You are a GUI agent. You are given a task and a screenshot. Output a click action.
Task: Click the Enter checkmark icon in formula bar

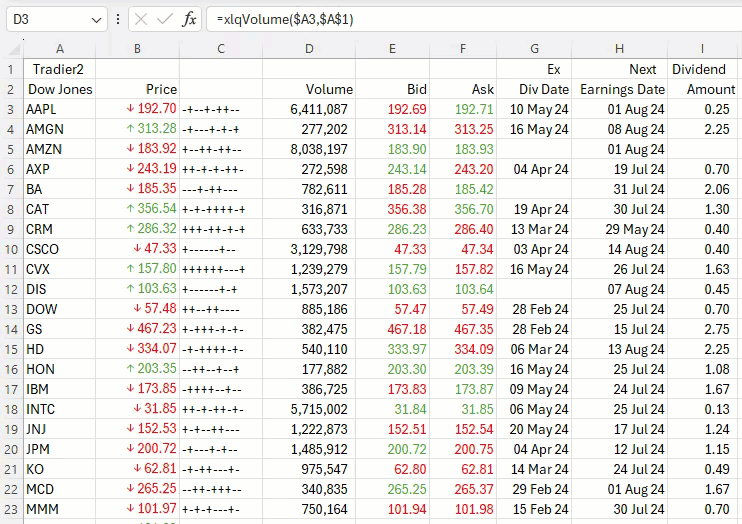pos(165,19)
